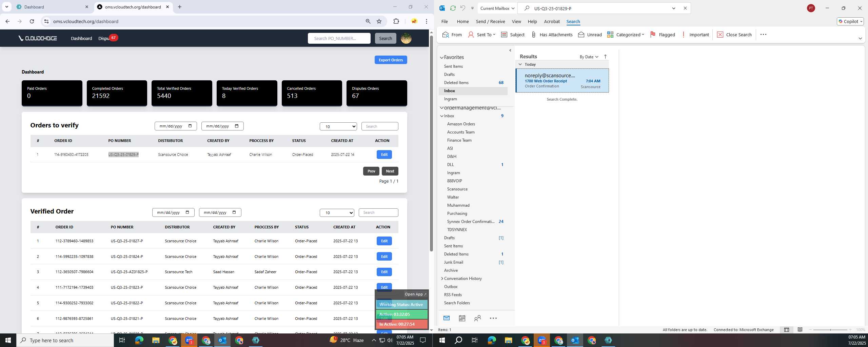
Task: Clear the Outlook search box with X
Action: (685, 8)
